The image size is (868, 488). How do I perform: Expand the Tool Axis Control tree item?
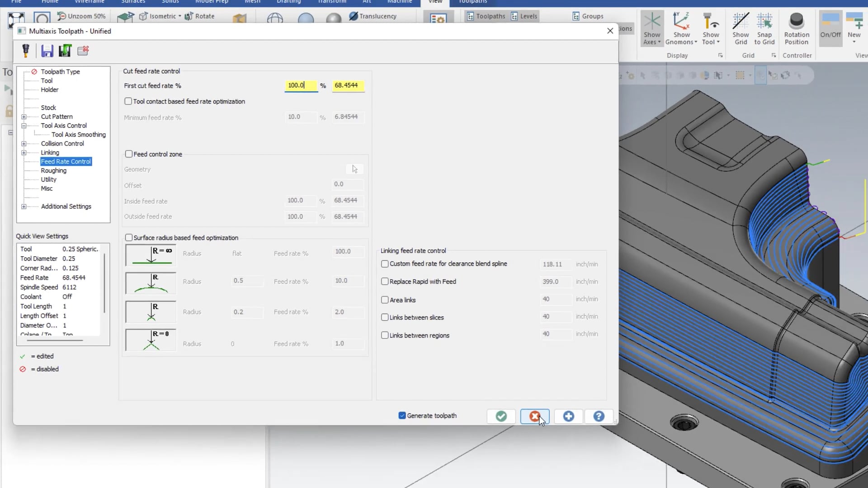pyautogui.click(x=24, y=126)
